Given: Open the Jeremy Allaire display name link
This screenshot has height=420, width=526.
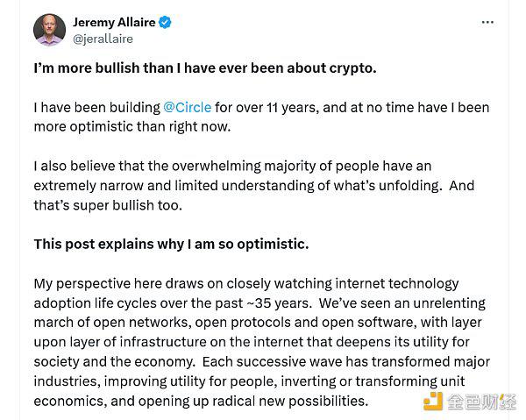Looking at the screenshot, I should (114, 22).
